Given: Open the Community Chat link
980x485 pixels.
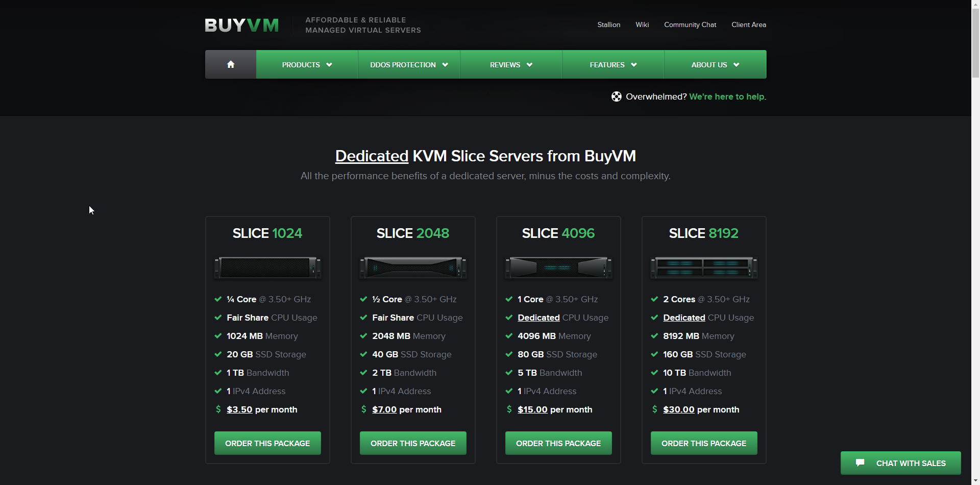Looking at the screenshot, I should pos(690,25).
